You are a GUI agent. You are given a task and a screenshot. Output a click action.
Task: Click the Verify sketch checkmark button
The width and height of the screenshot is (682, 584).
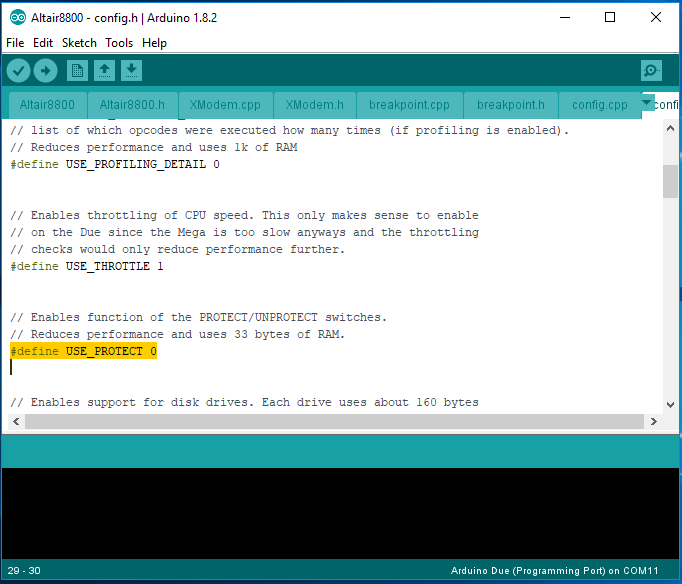(x=18, y=70)
